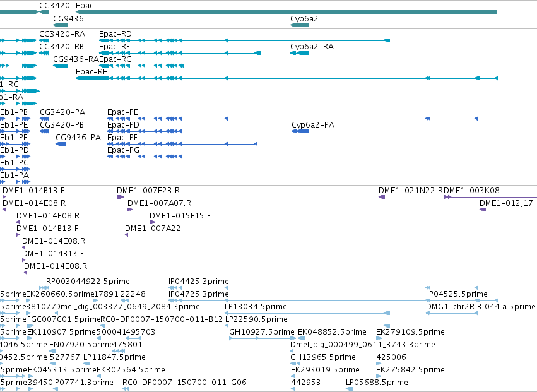
Task: Select the EK279109.5prime label
Action: click(410, 332)
